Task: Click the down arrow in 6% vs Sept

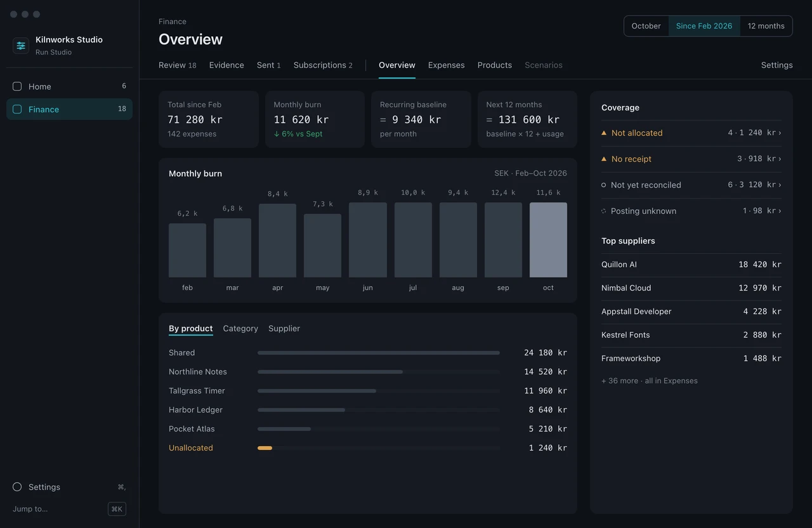Action: tap(277, 134)
